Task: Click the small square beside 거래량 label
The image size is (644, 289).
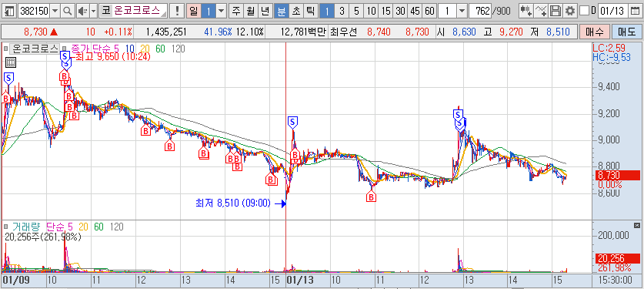Action: point(5,227)
